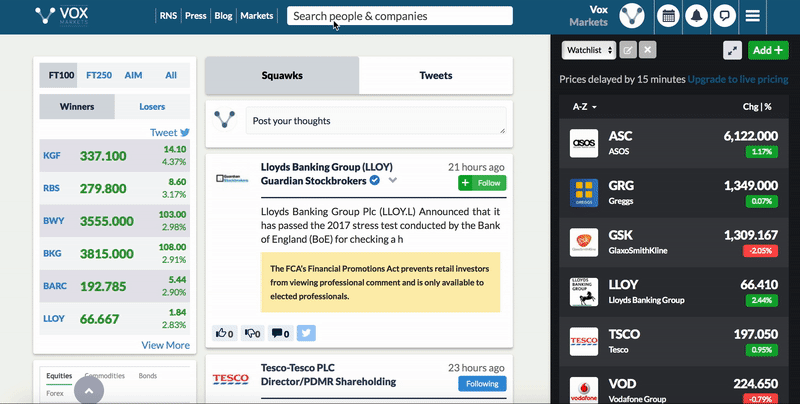Like the Lloyds squawk with thumbs up
The image size is (800, 404).
tap(223, 333)
